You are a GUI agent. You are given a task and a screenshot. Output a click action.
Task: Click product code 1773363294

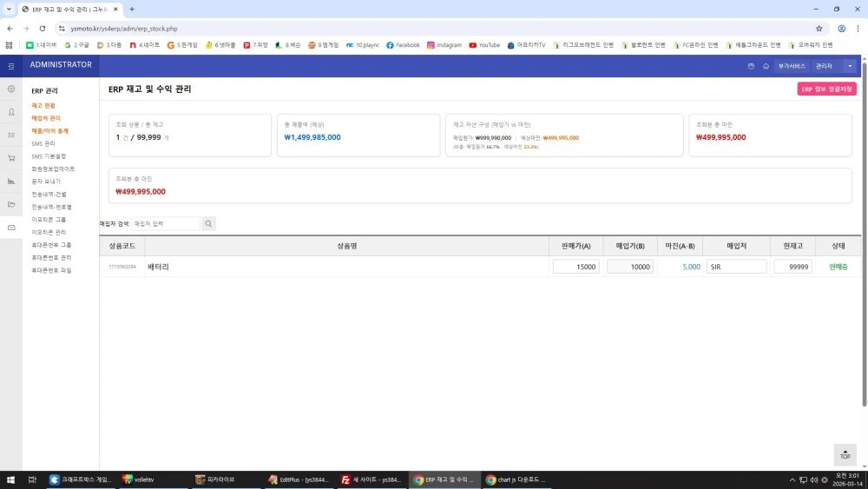point(122,267)
